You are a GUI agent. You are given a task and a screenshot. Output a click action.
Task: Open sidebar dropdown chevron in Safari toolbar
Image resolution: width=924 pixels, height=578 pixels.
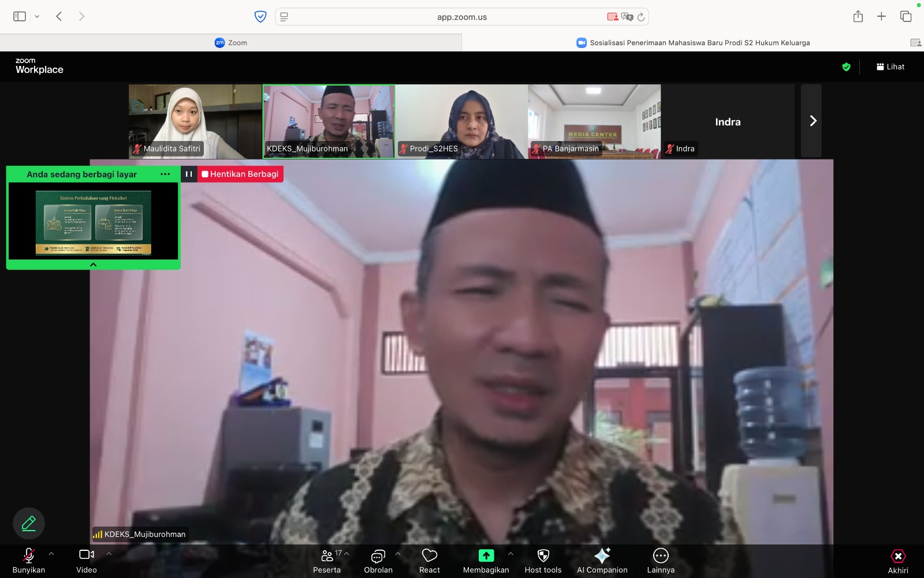click(37, 17)
